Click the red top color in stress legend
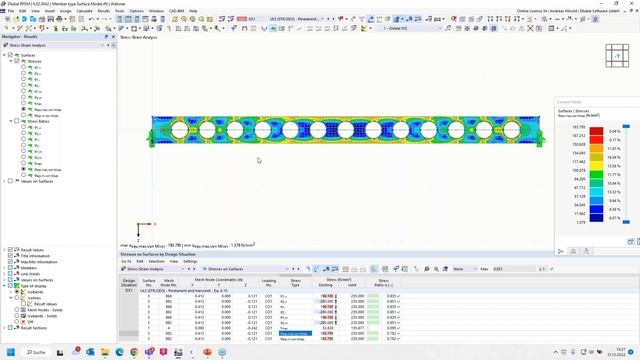The image size is (640, 360). point(596,131)
